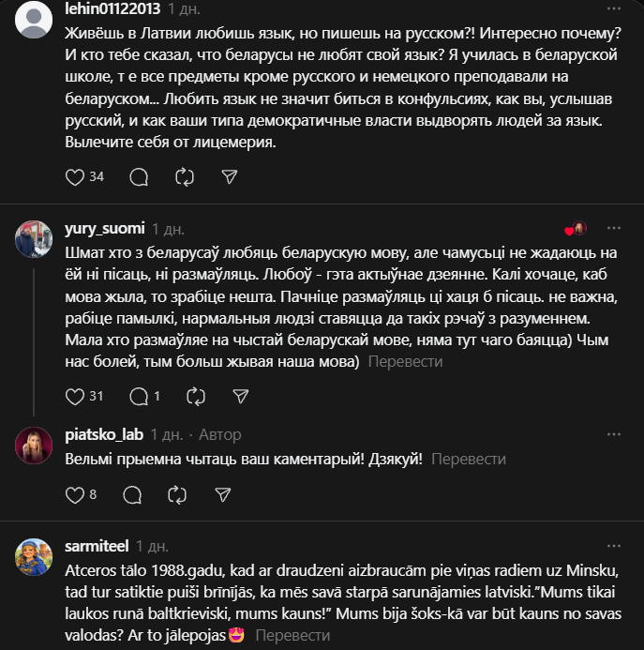
Task: Open more options for piatsko_lab's reply
Action: (613, 434)
